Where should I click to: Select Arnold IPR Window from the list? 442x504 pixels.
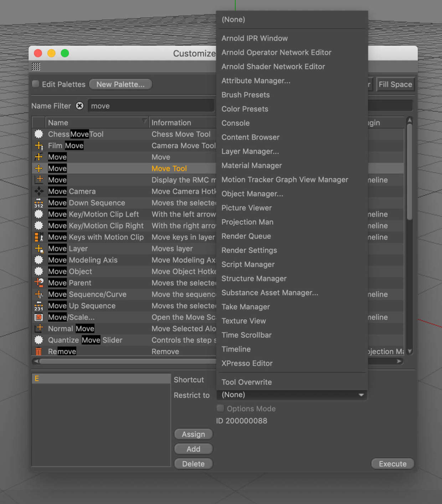(x=292, y=39)
